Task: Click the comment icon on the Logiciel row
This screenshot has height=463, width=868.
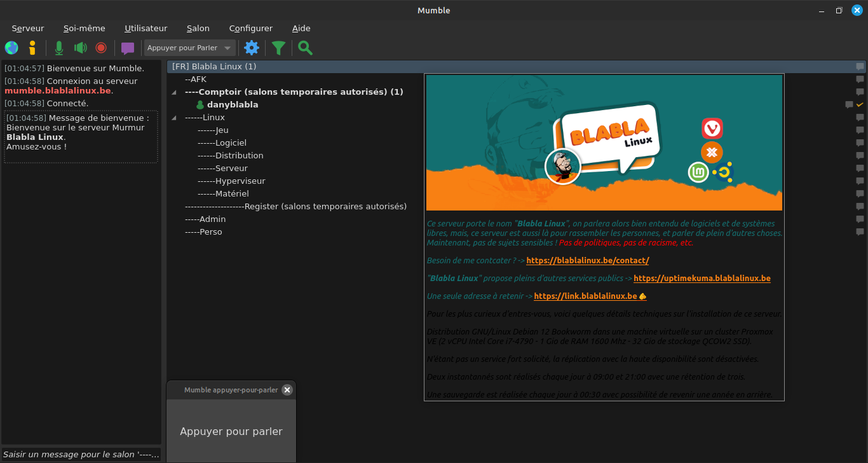Action: coord(860,143)
